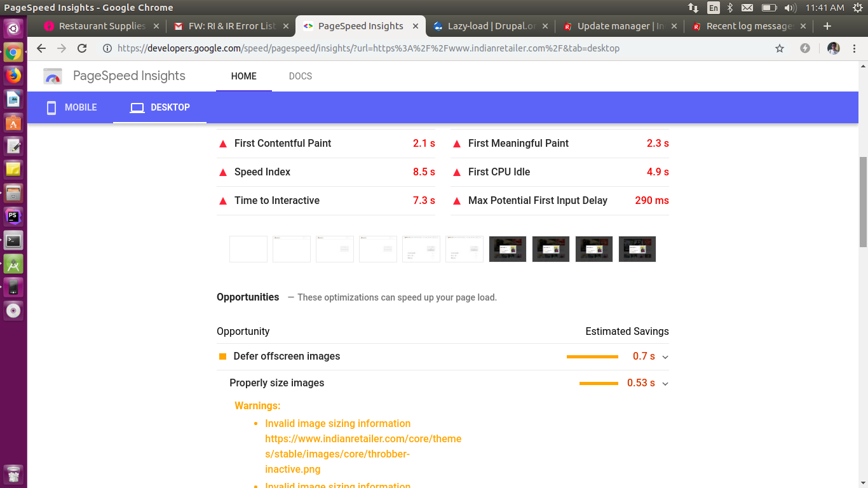Select the DESKTOP results tab

coord(160,107)
